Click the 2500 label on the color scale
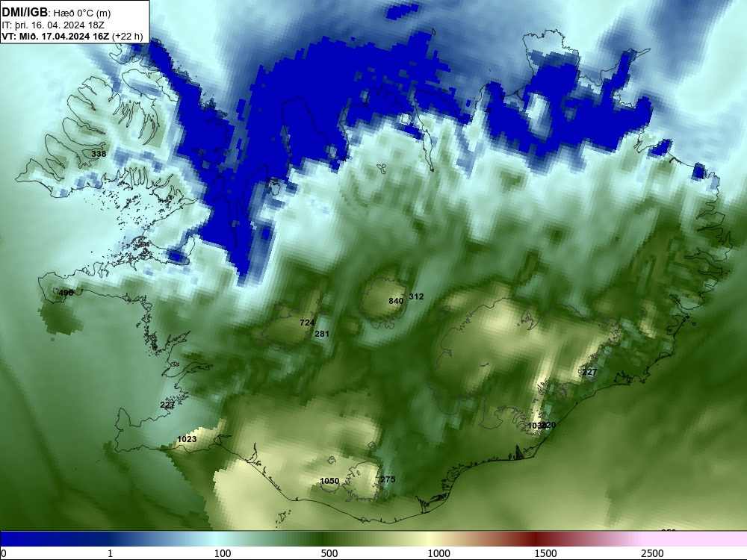The width and height of the screenshot is (747, 560). 652,553
